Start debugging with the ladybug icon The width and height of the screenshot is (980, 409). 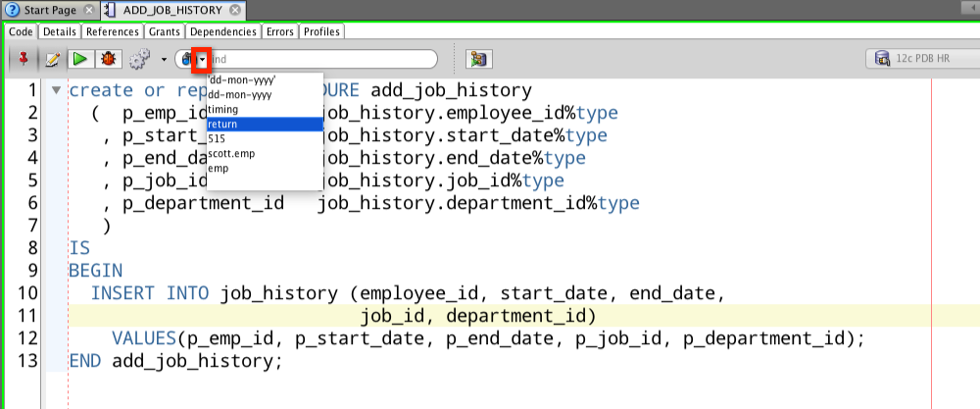110,59
